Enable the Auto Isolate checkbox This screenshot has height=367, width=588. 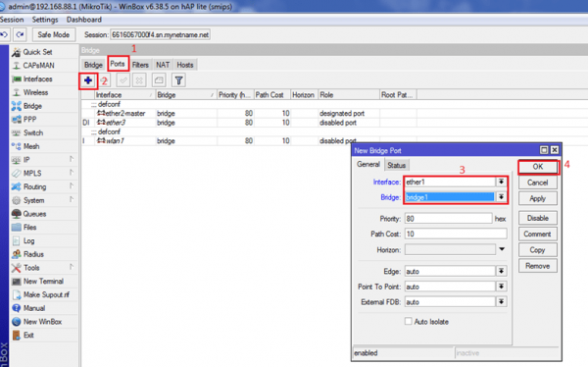click(409, 321)
